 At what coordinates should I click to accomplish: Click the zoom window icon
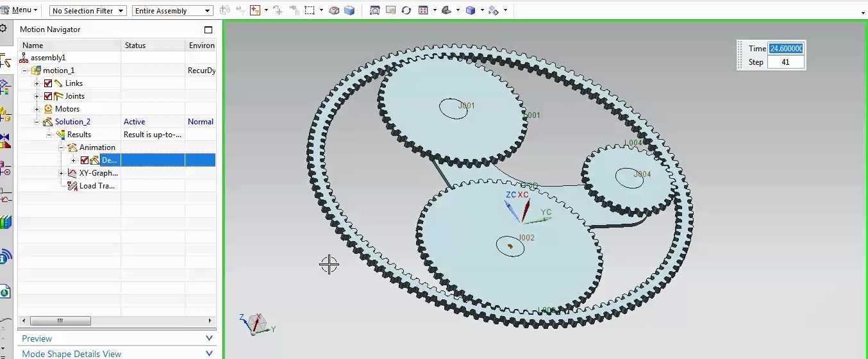point(390,10)
